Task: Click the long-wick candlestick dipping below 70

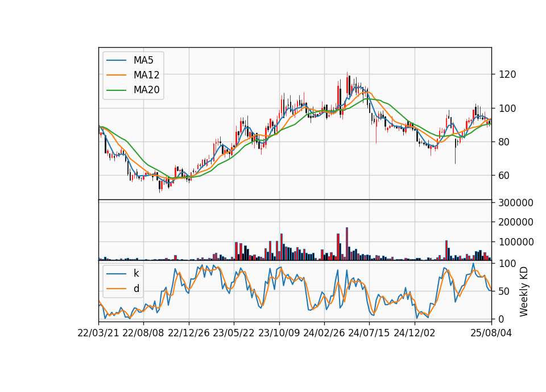Action: click(x=455, y=151)
